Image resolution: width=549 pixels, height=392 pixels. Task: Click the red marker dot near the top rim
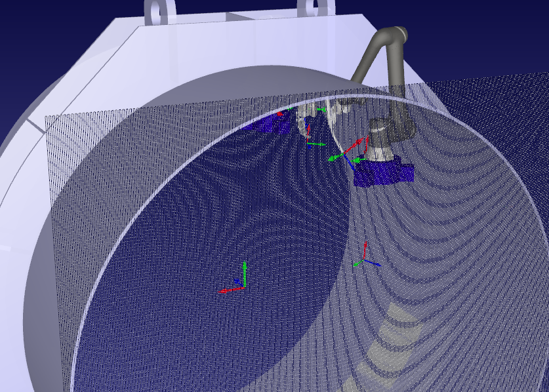(281, 114)
